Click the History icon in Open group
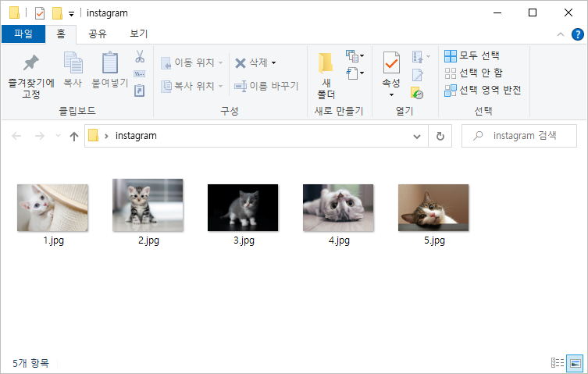The width and height of the screenshot is (588, 374). click(x=417, y=92)
